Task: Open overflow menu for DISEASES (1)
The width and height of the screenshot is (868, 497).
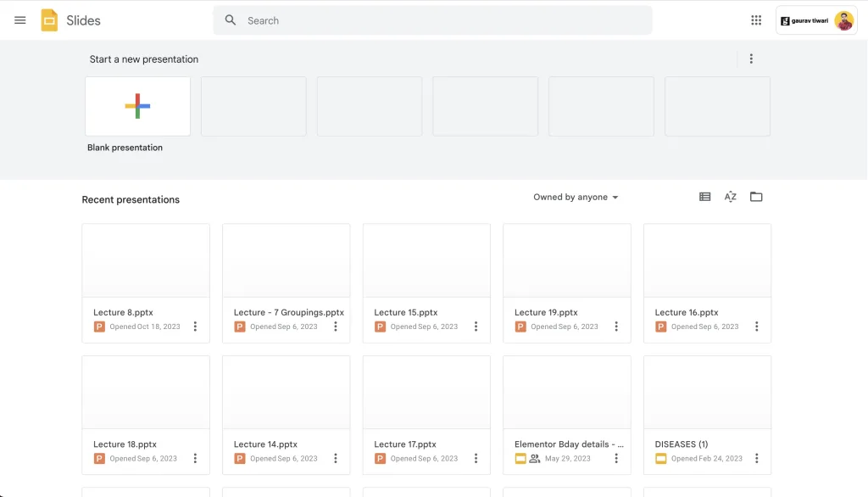Action: point(756,458)
